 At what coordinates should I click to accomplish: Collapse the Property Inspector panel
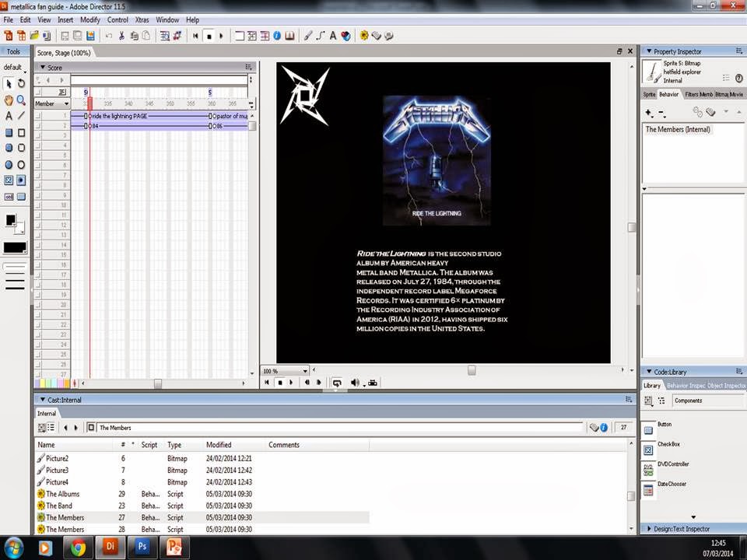click(648, 51)
